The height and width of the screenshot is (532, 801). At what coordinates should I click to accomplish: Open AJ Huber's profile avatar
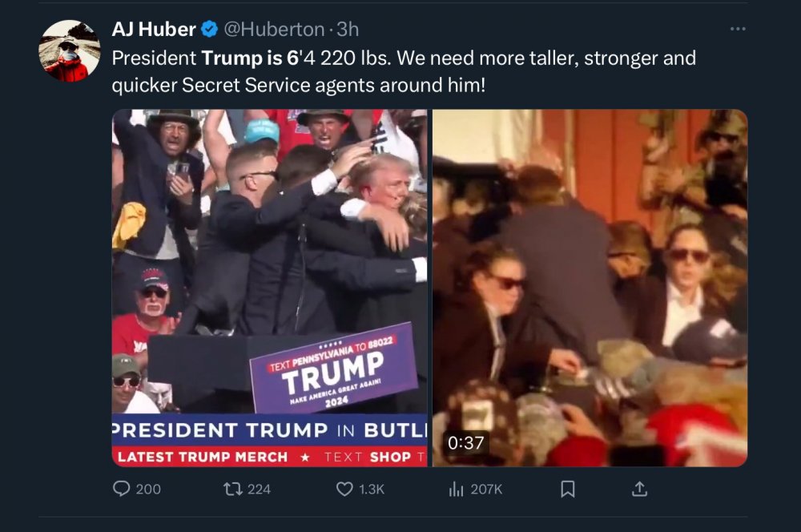70,50
